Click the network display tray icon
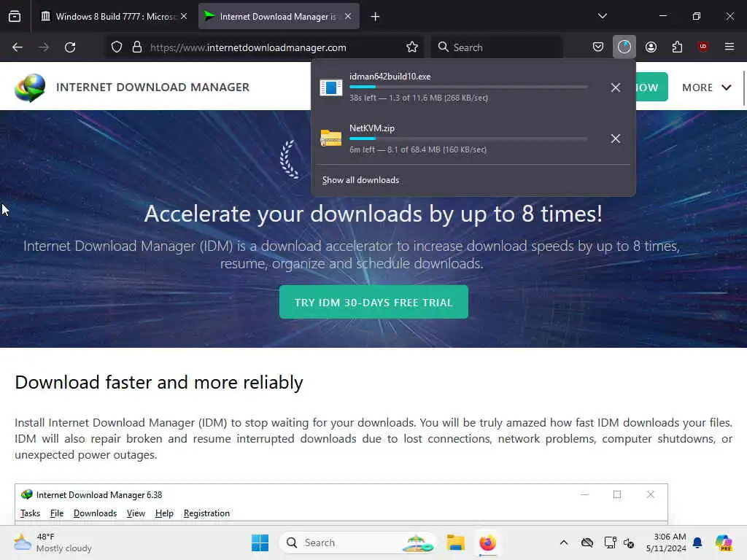The image size is (747, 560). pyautogui.click(x=610, y=542)
